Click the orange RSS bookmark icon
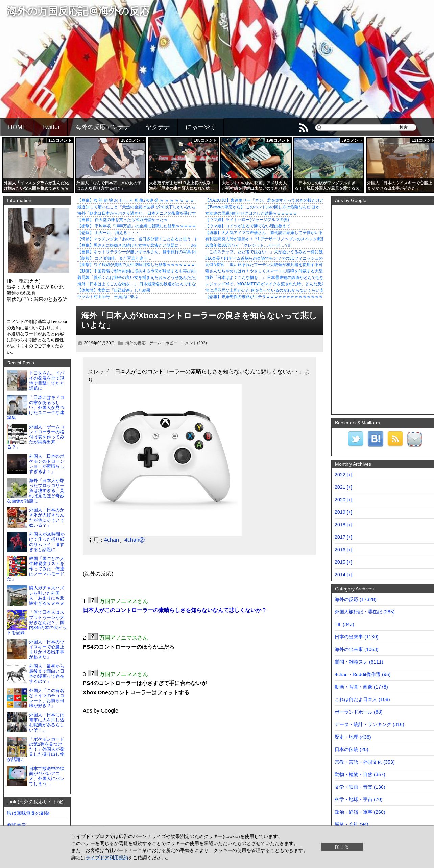This screenshot has width=434, height=868. (x=395, y=439)
